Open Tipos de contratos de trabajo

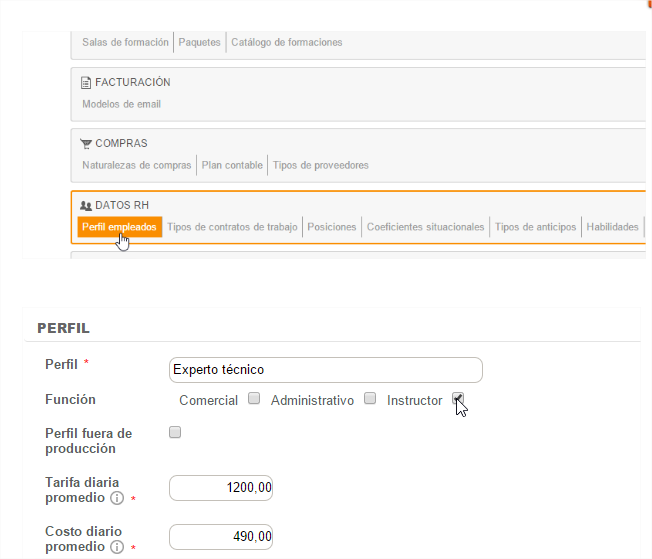click(x=232, y=227)
